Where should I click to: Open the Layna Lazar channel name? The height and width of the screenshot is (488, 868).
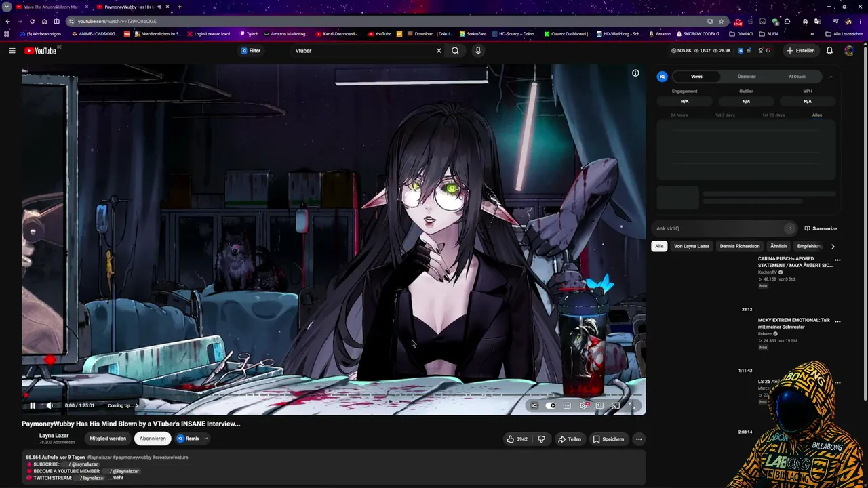pyautogui.click(x=54, y=436)
